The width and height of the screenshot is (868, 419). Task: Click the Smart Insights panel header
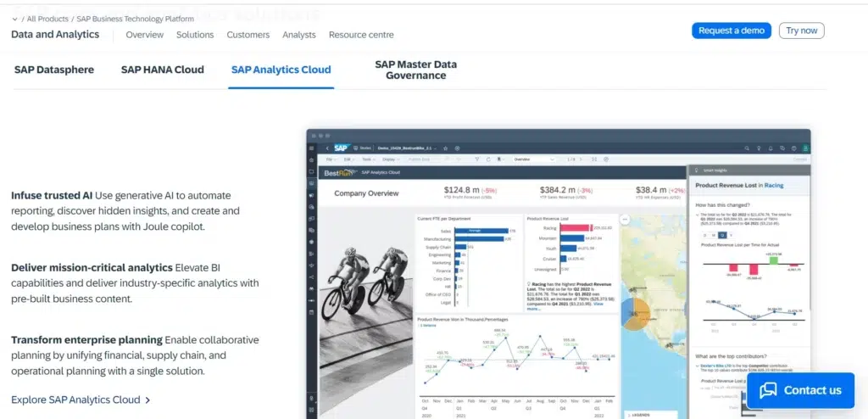click(x=748, y=170)
